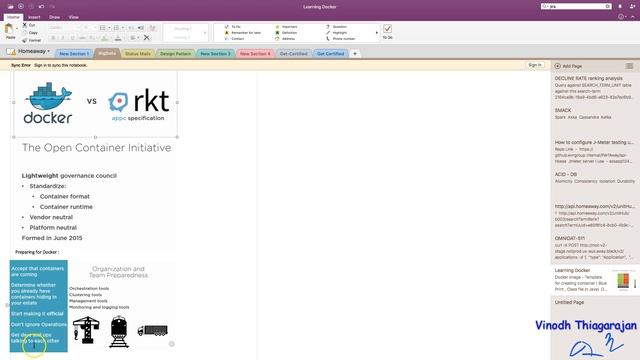Viewport: 640px width, 360px height.
Task: Apply the Remember for later tag
Action: pos(243,33)
